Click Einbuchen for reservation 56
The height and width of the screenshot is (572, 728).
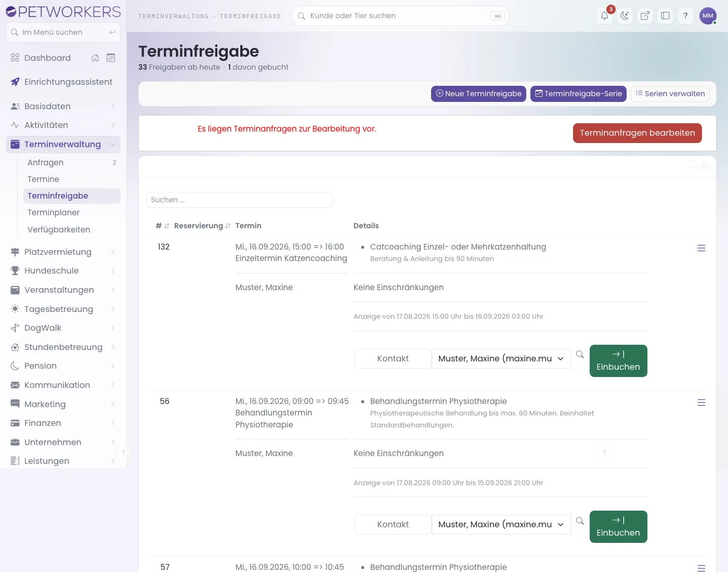point(618,527)
